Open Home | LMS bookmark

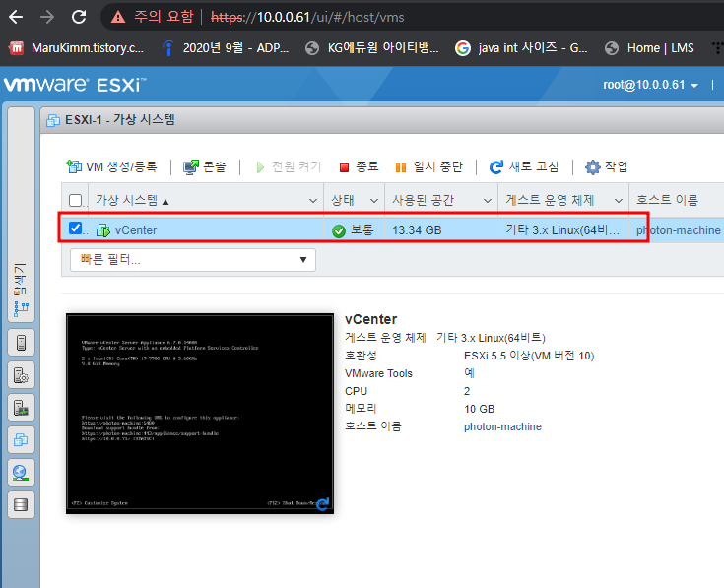649,48
